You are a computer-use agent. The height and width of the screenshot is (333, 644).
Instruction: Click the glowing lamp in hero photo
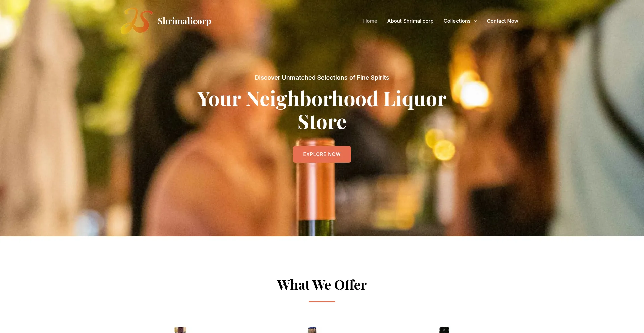[474, 91]
